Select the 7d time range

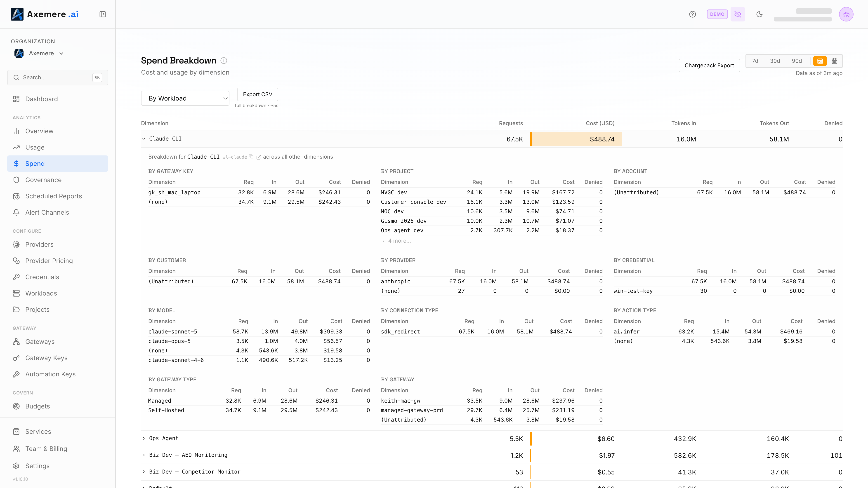click(755, 61)
